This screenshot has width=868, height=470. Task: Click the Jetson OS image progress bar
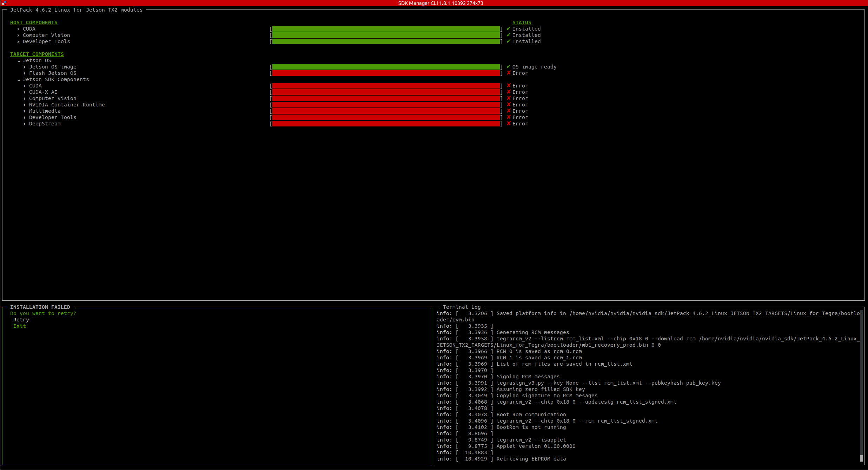click(x=386, y=67)
